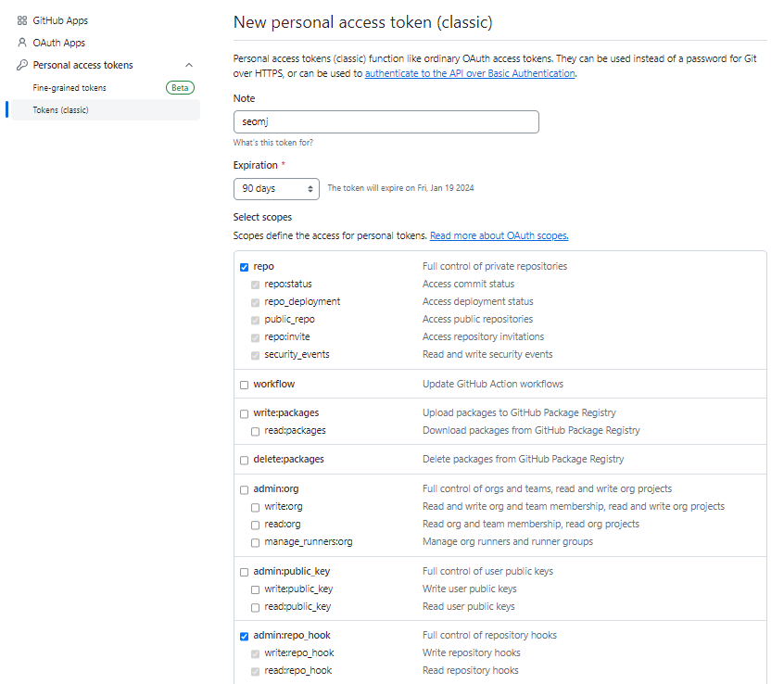Click 'Download packages from GitHub Package Registry' text
The image size is (784, 684).
[531, 430]
